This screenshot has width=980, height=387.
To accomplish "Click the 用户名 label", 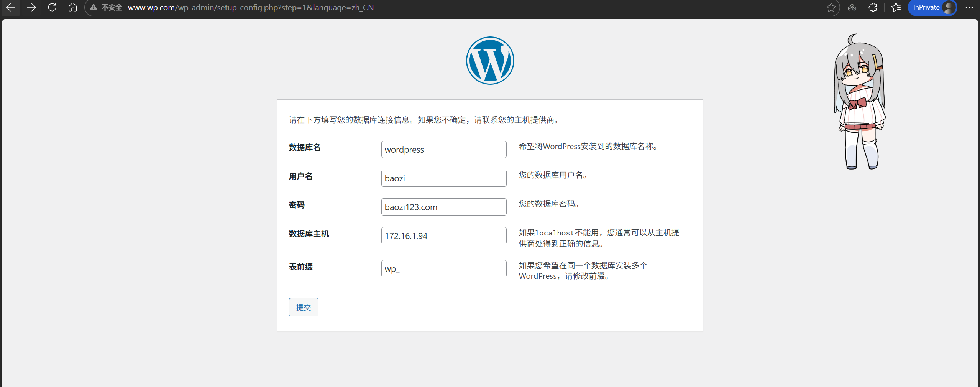I will 301,176.
